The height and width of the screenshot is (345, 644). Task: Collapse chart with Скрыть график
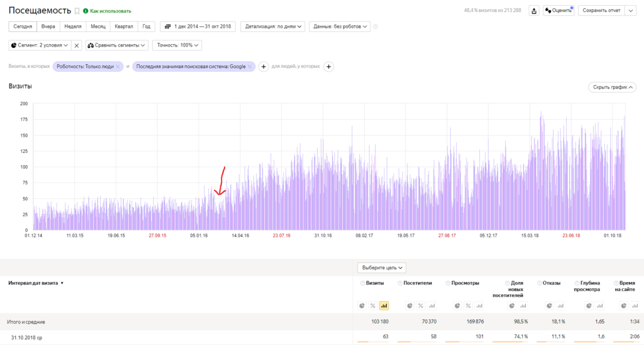point(613,87)
